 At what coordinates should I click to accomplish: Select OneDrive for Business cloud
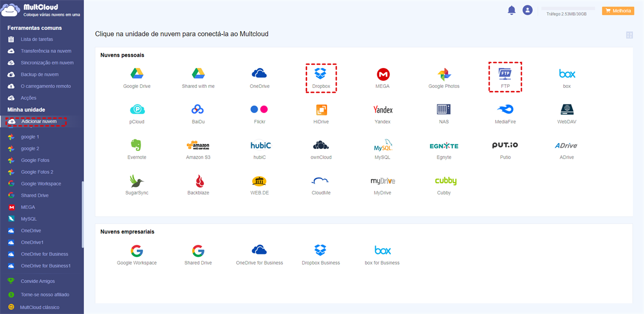click(x=260, y=255)
